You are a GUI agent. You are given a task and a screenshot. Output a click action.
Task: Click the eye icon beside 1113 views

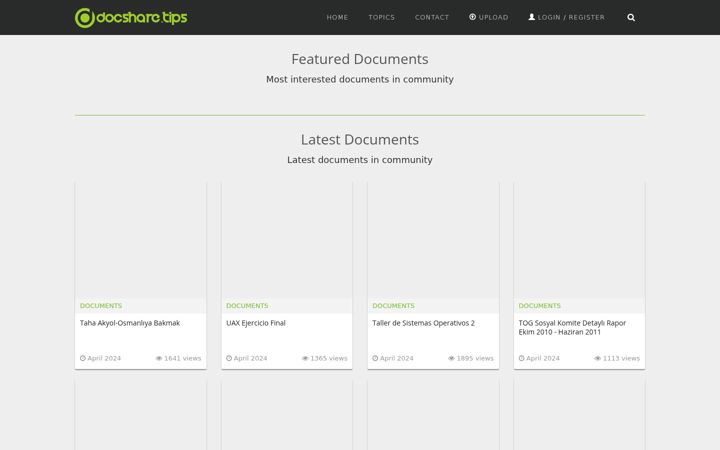(597, 358)
